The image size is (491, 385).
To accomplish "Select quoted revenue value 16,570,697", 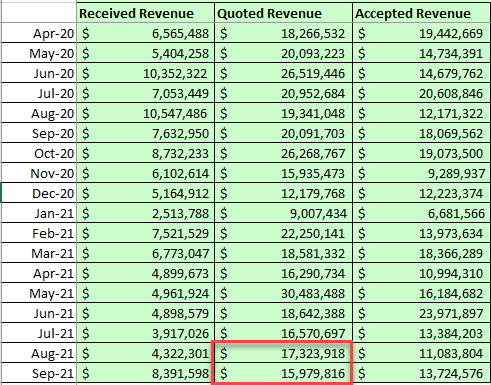I will coord(283,333).
